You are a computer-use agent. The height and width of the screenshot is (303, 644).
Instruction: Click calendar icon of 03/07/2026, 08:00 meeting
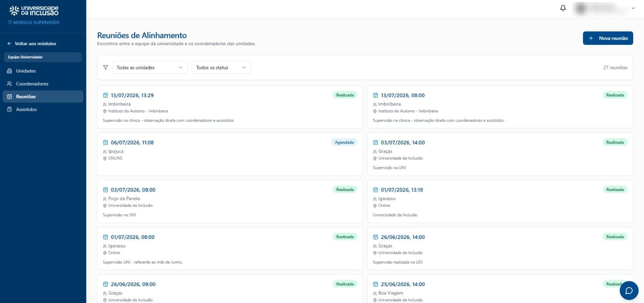point(105,190)
